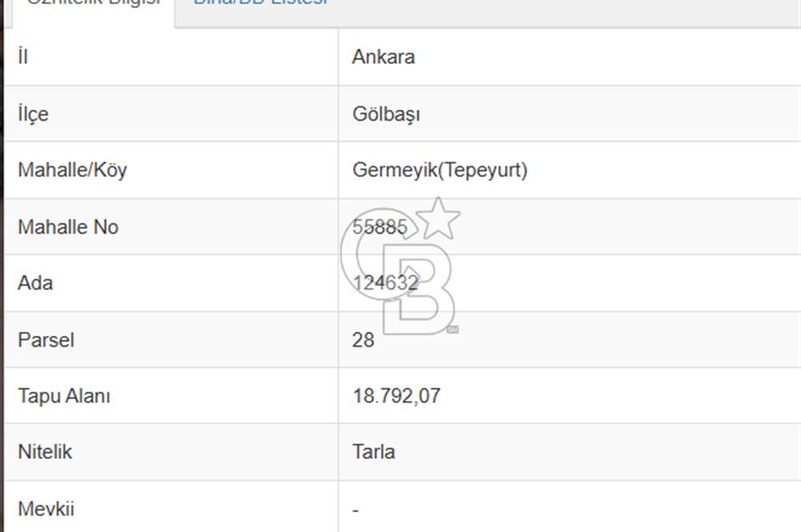This screenshot has height=532, width=801.
Task: Click the Germeyik(Tepeyurt) neighborhood value
Action: tap(440, 171)
